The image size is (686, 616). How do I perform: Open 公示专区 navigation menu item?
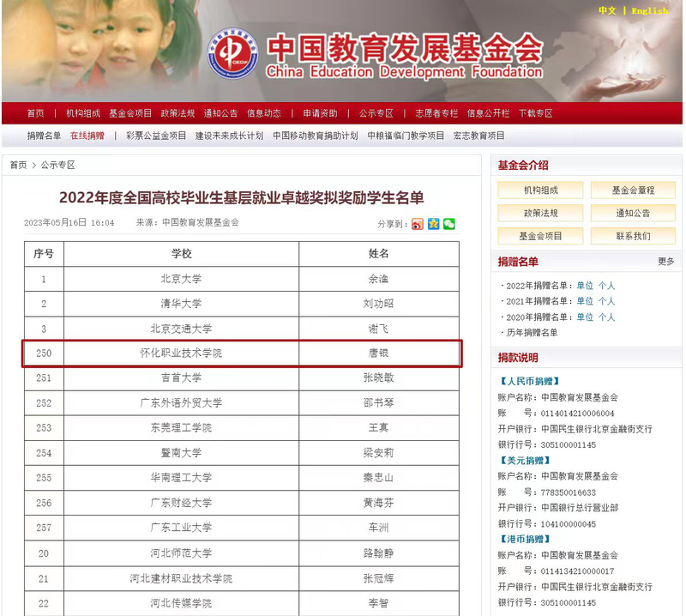[376, 113]
